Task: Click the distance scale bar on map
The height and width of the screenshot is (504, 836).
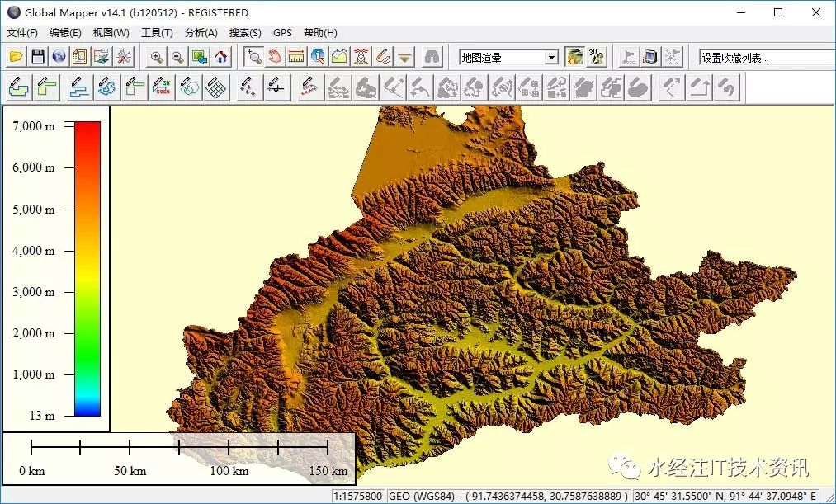Action: click(x=179, y=448)
